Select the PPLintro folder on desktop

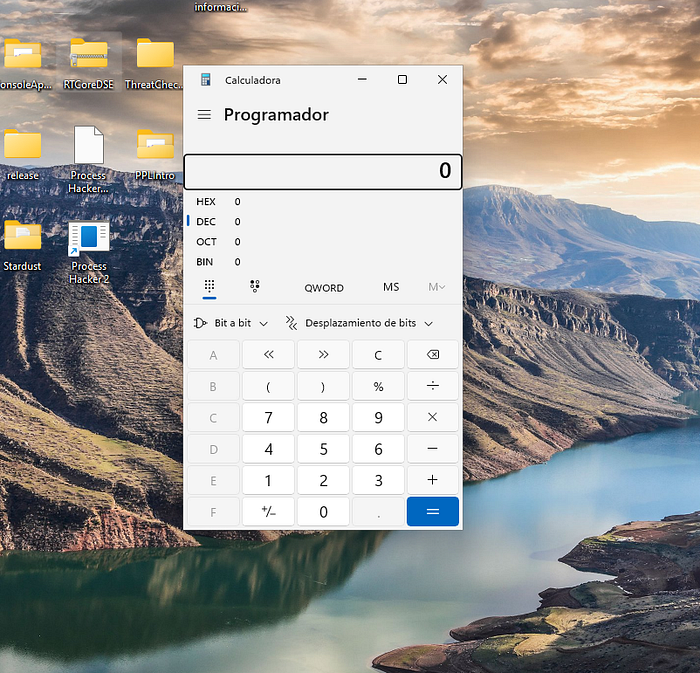155,154
